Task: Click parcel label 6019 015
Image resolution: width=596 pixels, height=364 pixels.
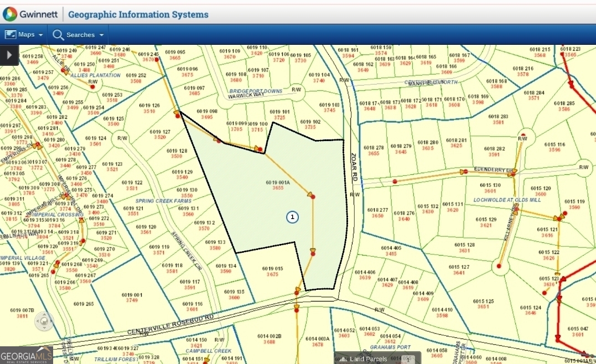Action: coord(272,268)
